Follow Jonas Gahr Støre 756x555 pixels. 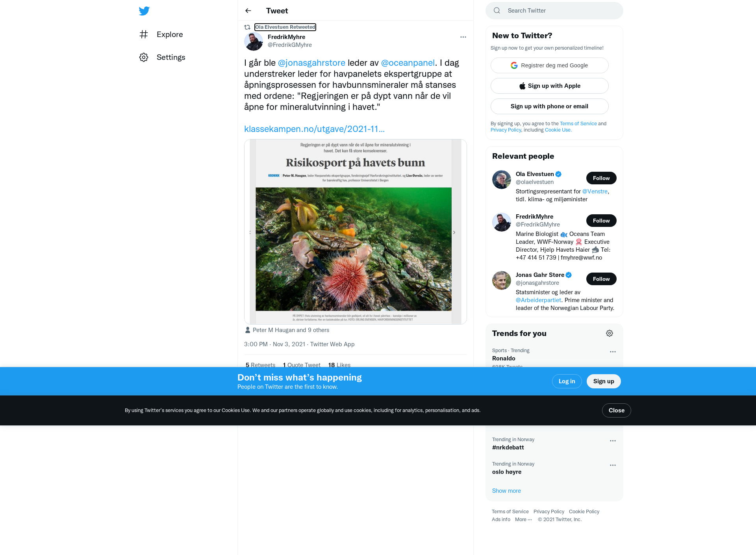pos(601,279)
